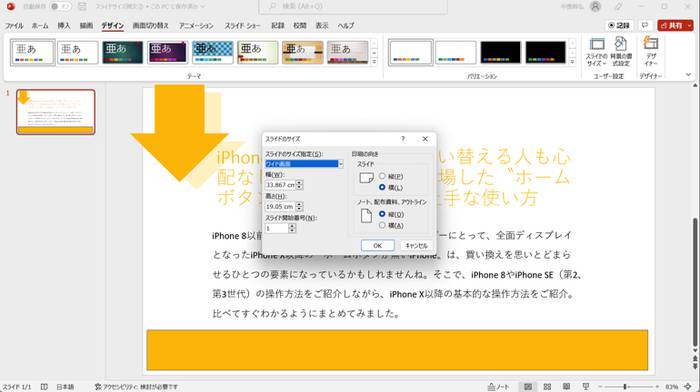Increase slide start number spinner
The height and width of the screenshot is (392, 700).
coord(292,226)
